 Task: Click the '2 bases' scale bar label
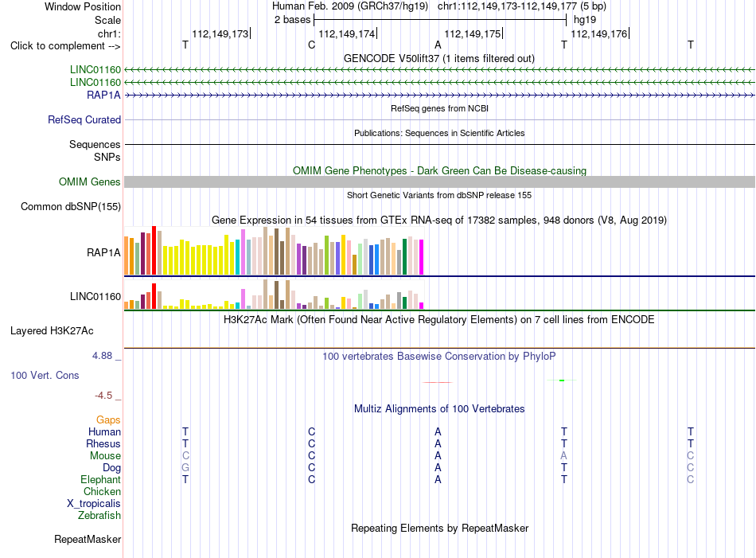pos(292,20)
